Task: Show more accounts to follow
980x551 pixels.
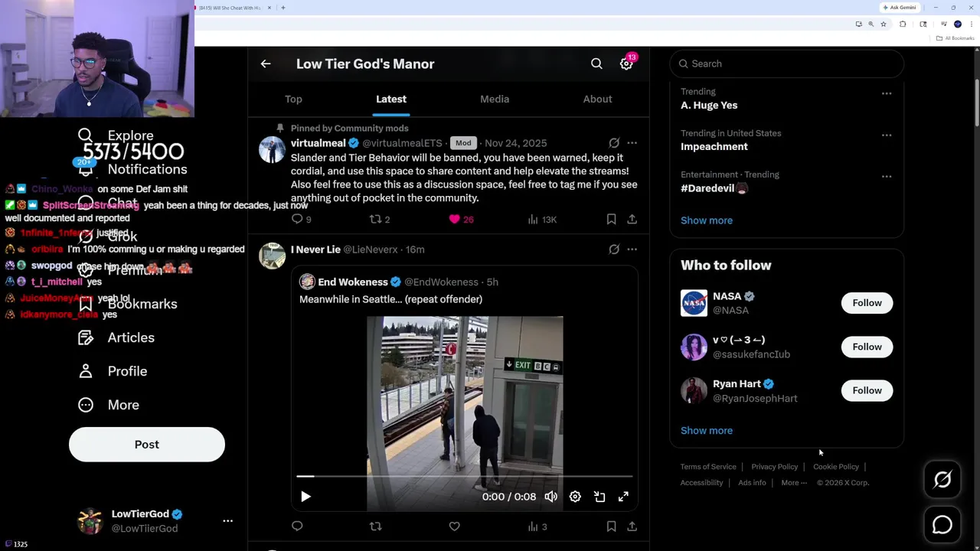Action: (x=707, y=430)
